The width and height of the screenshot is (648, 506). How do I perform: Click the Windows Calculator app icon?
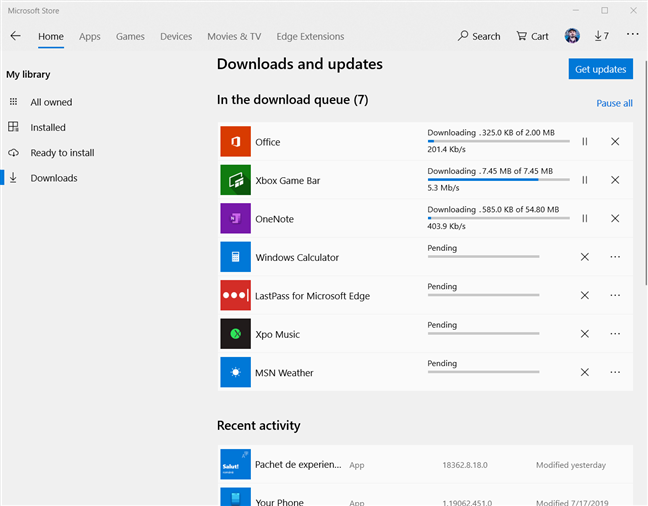click(235, 257)
